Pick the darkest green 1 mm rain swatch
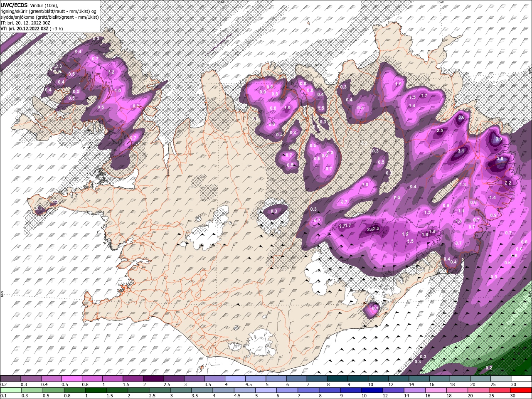Viewport: 532px width, 399px height. click(96, 390)
